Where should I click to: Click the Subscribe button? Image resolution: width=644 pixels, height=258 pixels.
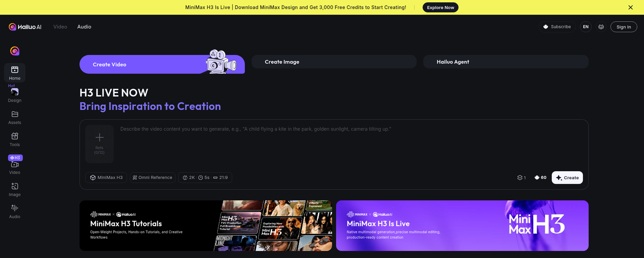(557, 27)
